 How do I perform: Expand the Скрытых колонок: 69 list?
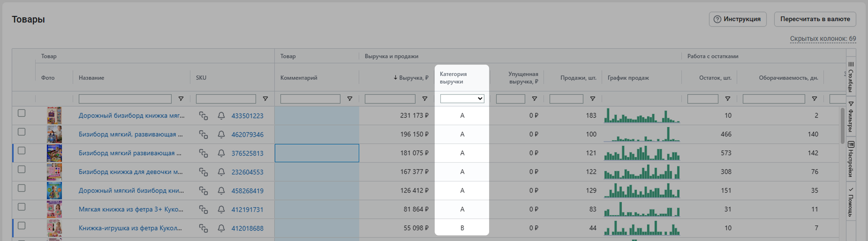click(x=823, y=39)
